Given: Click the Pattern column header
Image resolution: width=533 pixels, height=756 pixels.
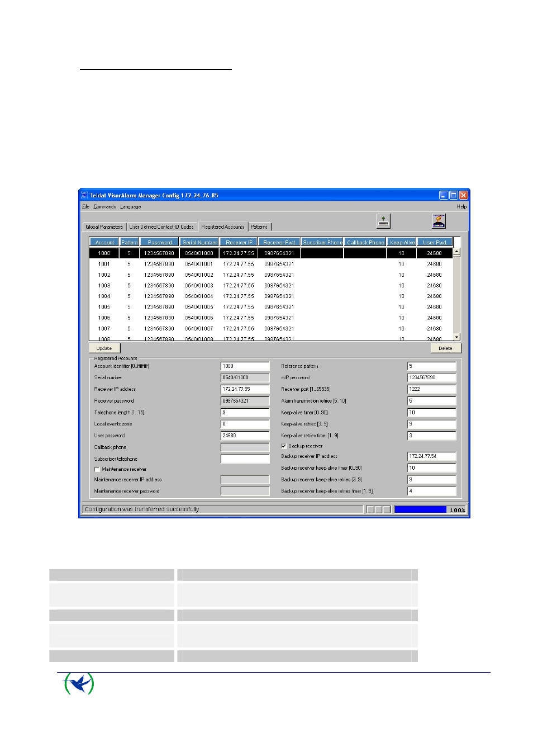Looking at the screenshot, I should click(130, 242).
